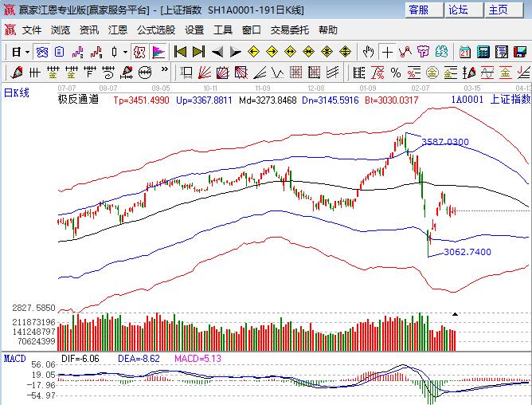Select the hand pan tool

pos(368,52)
